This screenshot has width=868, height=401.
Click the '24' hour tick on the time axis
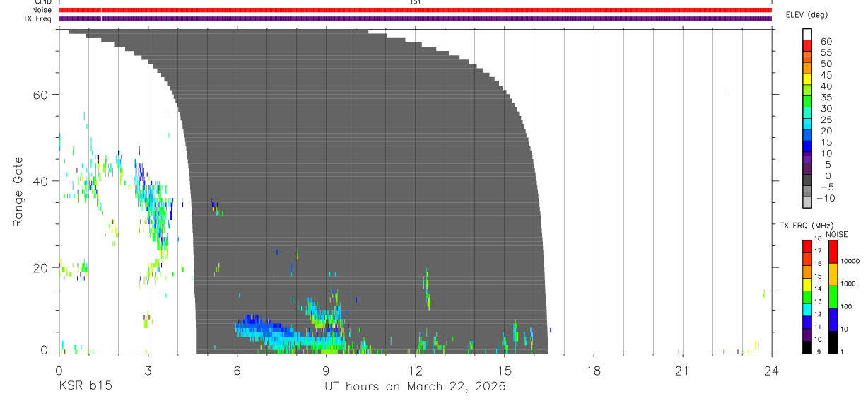click(771, 371)
